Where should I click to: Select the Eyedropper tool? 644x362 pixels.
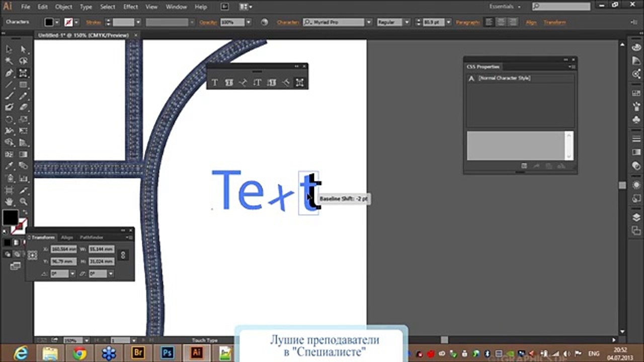pyautogui.click(x=9, y=166)
